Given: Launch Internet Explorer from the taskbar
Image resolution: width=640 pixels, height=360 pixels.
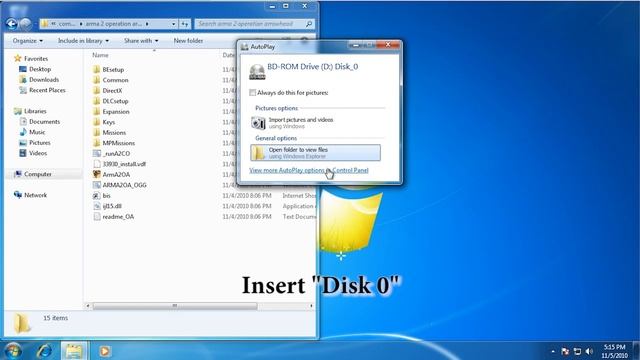Looking at the screenshot, I should tap(44, 351).
